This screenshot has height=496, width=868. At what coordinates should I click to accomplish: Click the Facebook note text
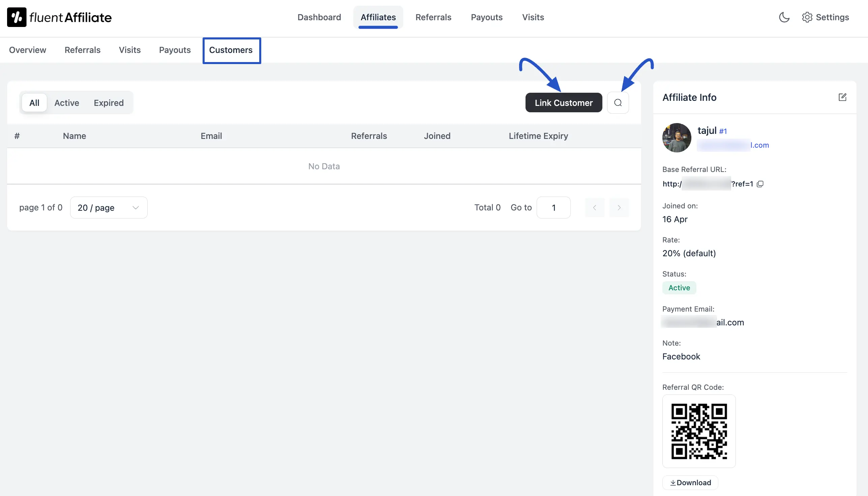[x=681, y=356]
